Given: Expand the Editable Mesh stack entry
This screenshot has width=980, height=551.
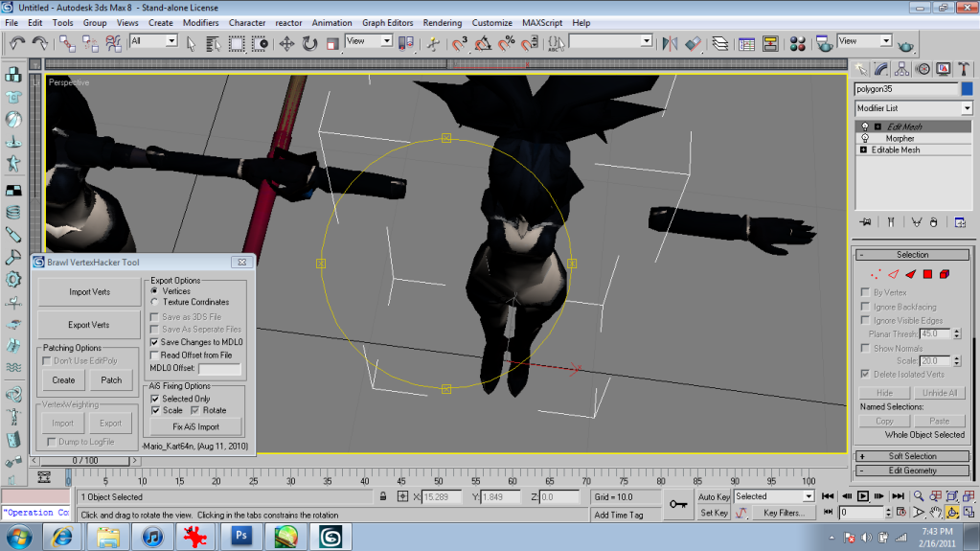Looking at the screenshot, I should (863, 150).
